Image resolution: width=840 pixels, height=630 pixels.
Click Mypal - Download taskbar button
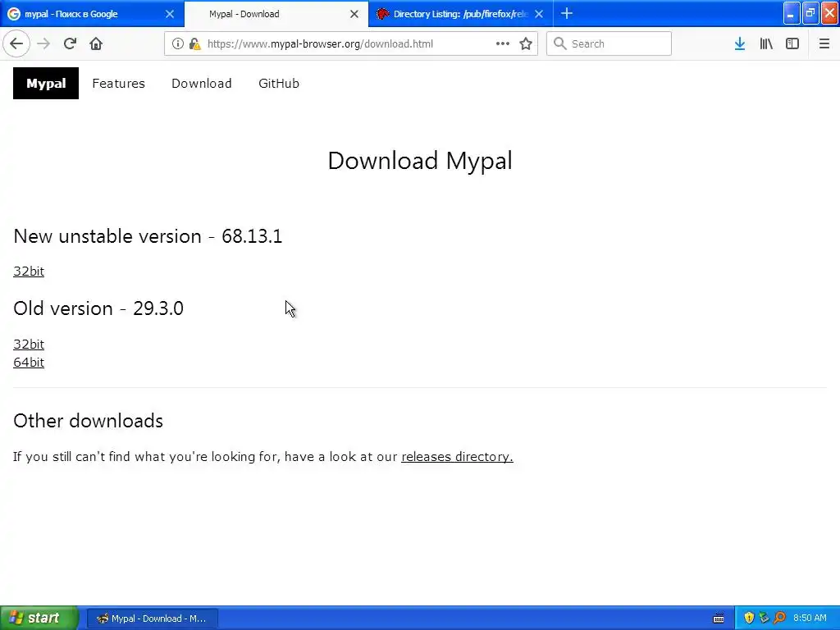[x=153, y=619]
